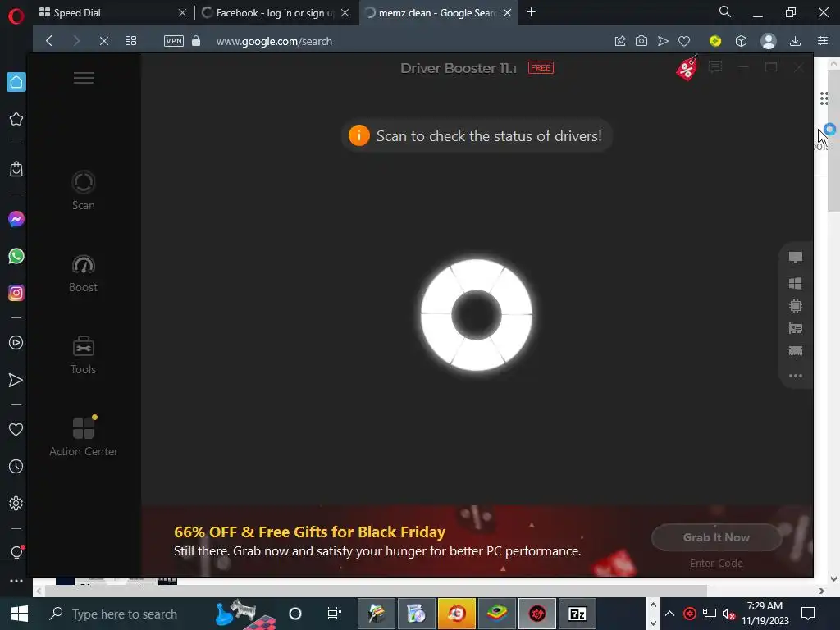Click the snapshot camera icon
The height and width of the screenshot is (630, 840).
pos(641,41)
